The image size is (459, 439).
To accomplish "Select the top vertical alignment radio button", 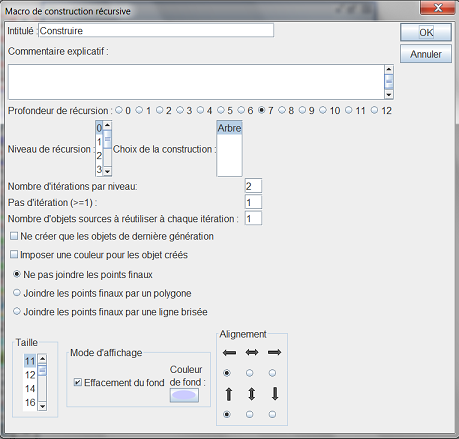I will pyautogui.click(x=227, y=414).
